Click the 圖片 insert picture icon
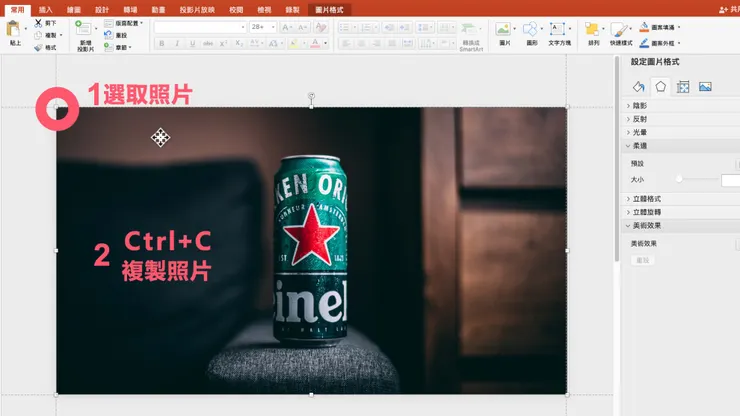740x416 pixels. 503,29
